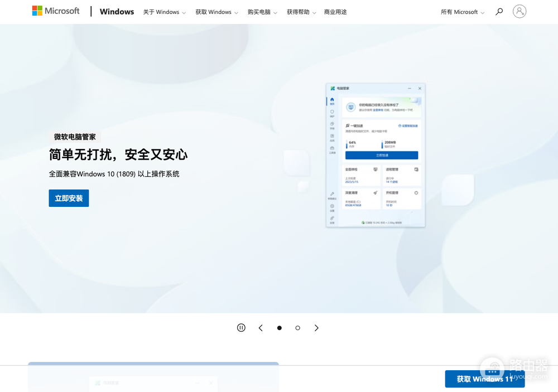This screenshot has height=392, width=558.
Task: Click the 立即加速 button in PC Manager preview
Action: click(382, 155)
